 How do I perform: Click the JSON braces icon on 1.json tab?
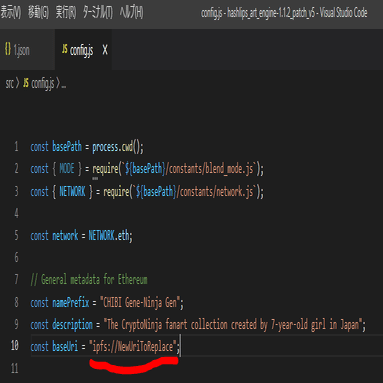8,49
